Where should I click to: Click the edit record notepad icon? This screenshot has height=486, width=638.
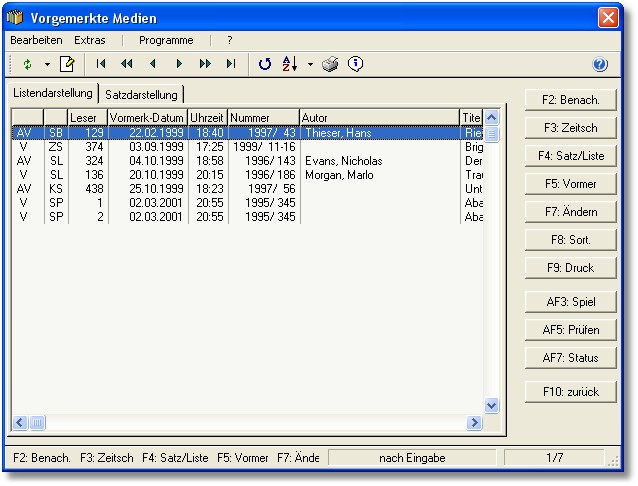(x=67, y=64)
